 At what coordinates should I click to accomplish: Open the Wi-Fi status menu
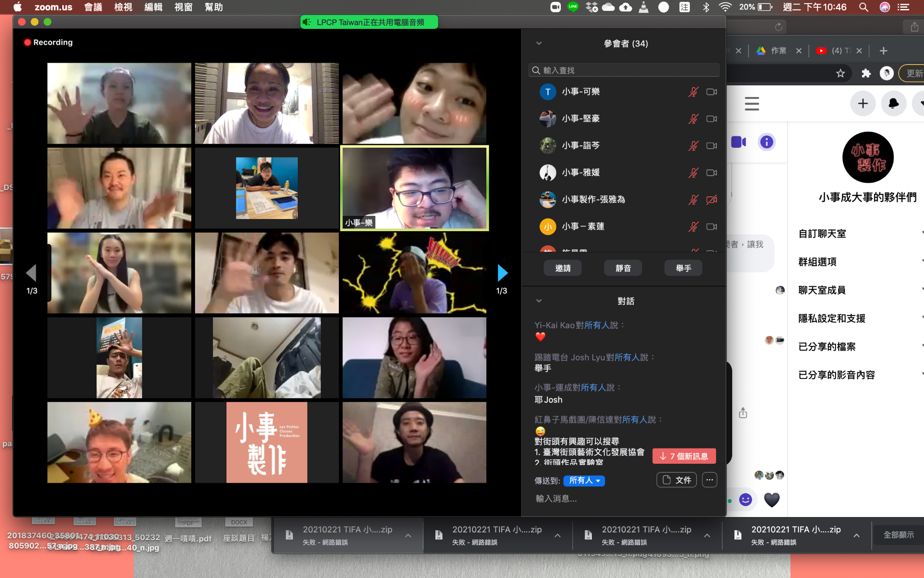(725, 7)
